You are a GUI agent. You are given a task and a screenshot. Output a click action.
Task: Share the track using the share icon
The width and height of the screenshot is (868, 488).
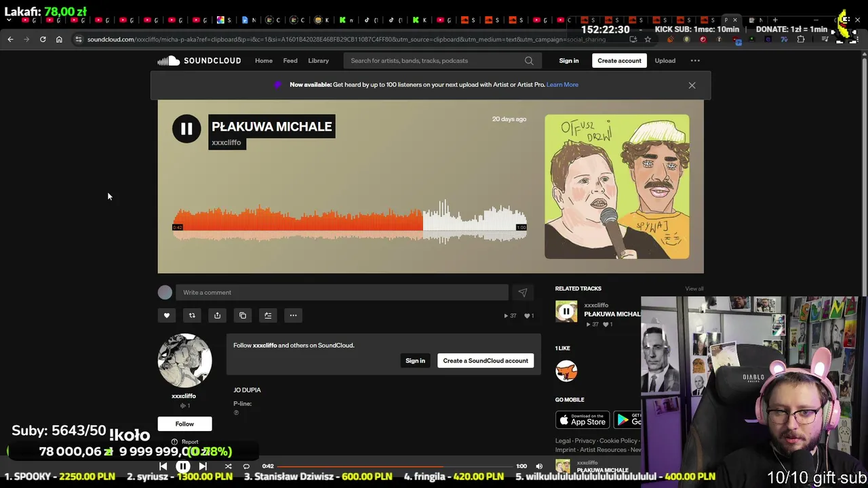[x=217, y=315]
